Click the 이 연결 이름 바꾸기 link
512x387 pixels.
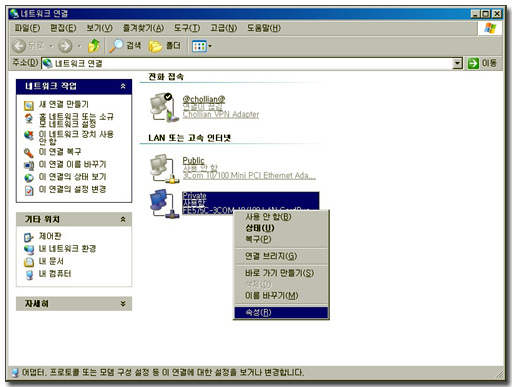72,164
